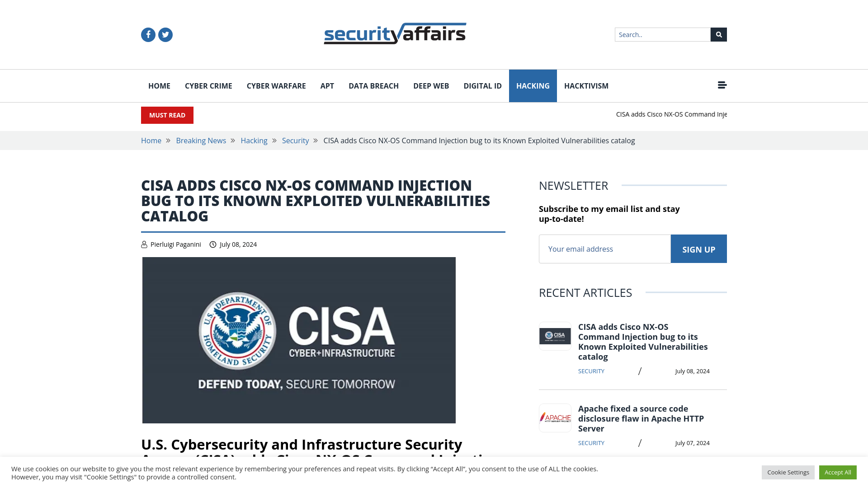Image resolution: width=868 pixels, height=488 pixels.
Task: Select the HACKING navigation tab
Action: click(533, 86)
